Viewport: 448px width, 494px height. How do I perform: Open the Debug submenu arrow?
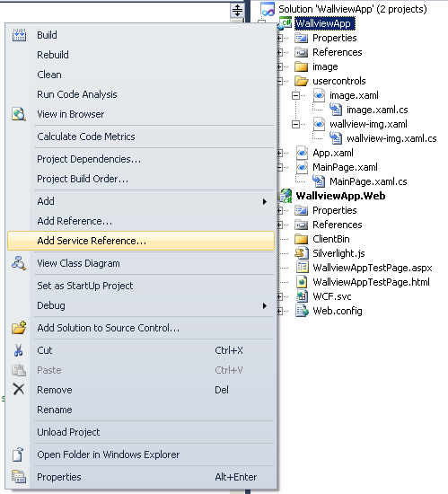(x=265, y=306)
